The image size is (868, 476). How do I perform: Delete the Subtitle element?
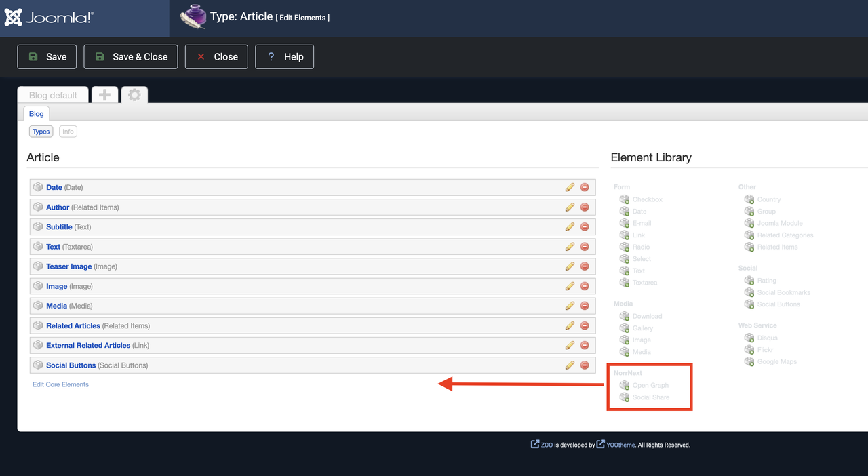[x=585, y=226]
